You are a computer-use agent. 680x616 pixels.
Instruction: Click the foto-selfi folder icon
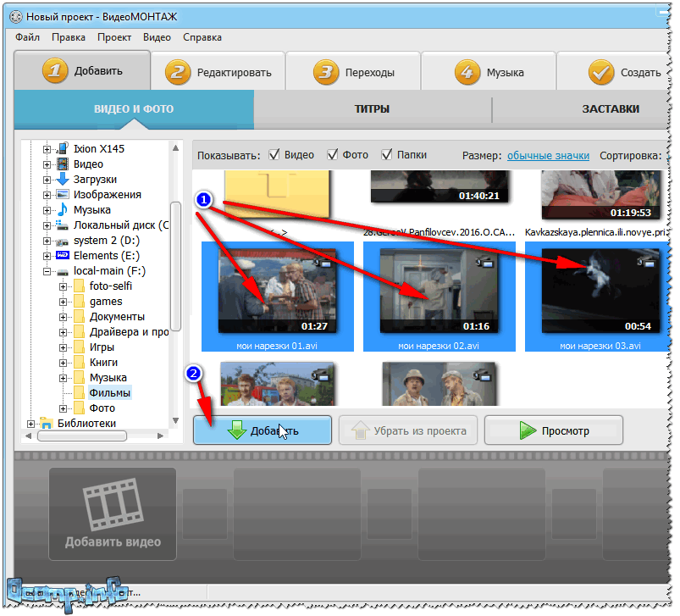(x=79, y=286)
